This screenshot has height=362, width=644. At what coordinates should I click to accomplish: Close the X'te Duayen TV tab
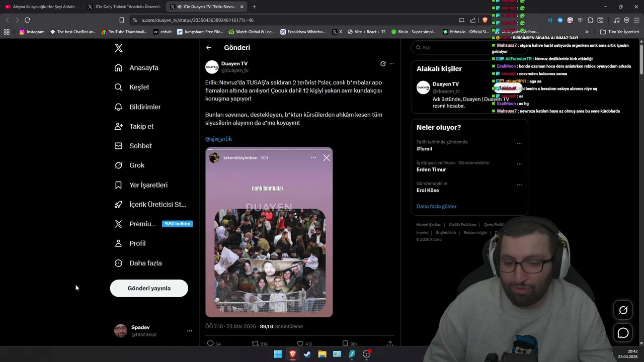tap(242, 7)
